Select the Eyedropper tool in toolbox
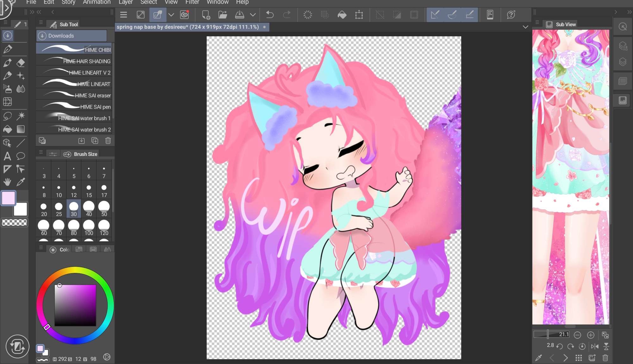This screenshot has width=633, height=364. pos(21,182)
